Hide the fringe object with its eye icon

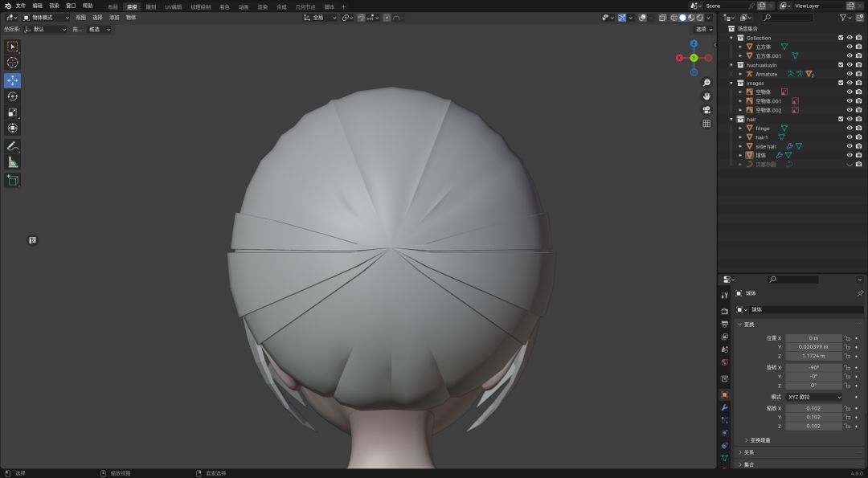point(849,128)
